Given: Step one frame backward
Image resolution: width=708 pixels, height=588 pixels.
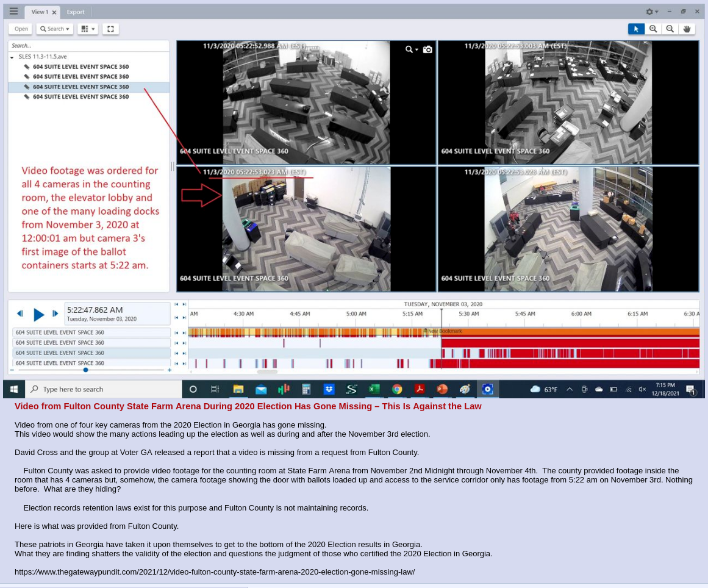Looking at the screenshot, I should [x=20, y=314].
